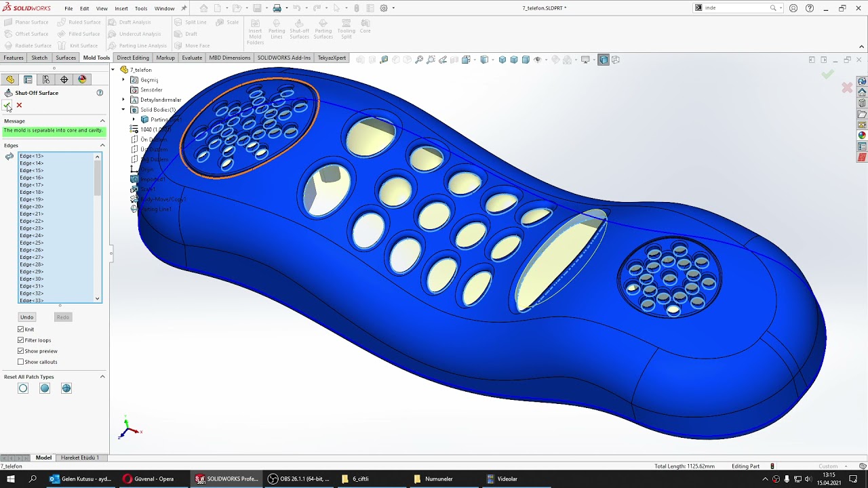Switch to the Hareket Etüdü 1 tab
Screen dimensions: 868x488
(80, 457)
